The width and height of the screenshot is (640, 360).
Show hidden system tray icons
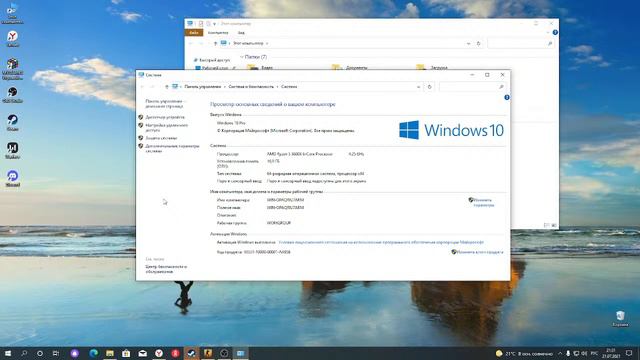coord(560,353)
